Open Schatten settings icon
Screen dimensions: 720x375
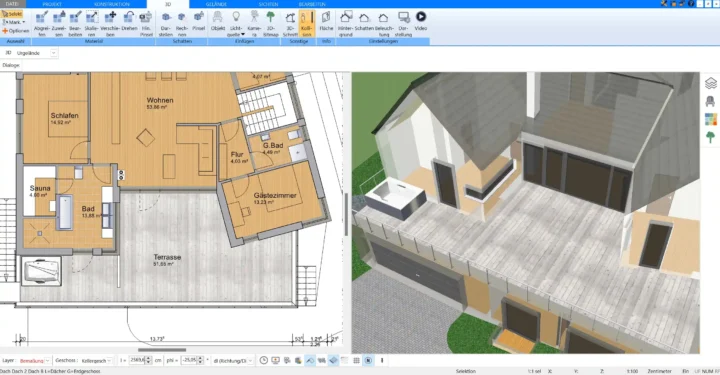click(364, 22)
